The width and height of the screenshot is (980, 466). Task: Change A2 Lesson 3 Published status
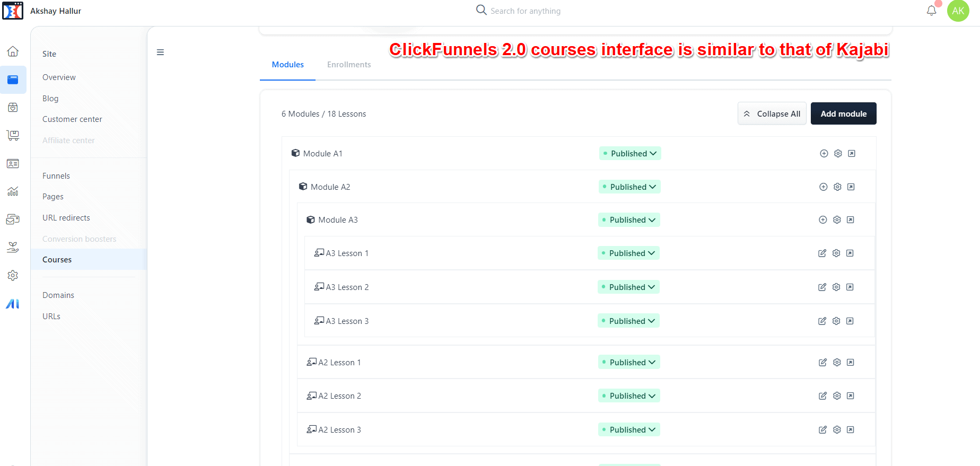tap(629, 430)
